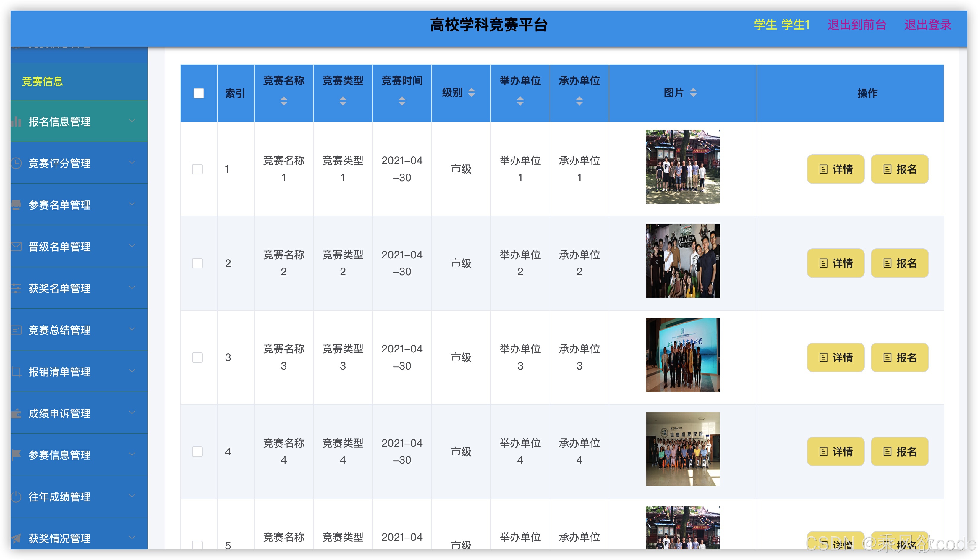The height and width of the screenshot is (560, 978).
Task: Click the bar chart icon beside 报名信息管理
Action: pos(16,122)
